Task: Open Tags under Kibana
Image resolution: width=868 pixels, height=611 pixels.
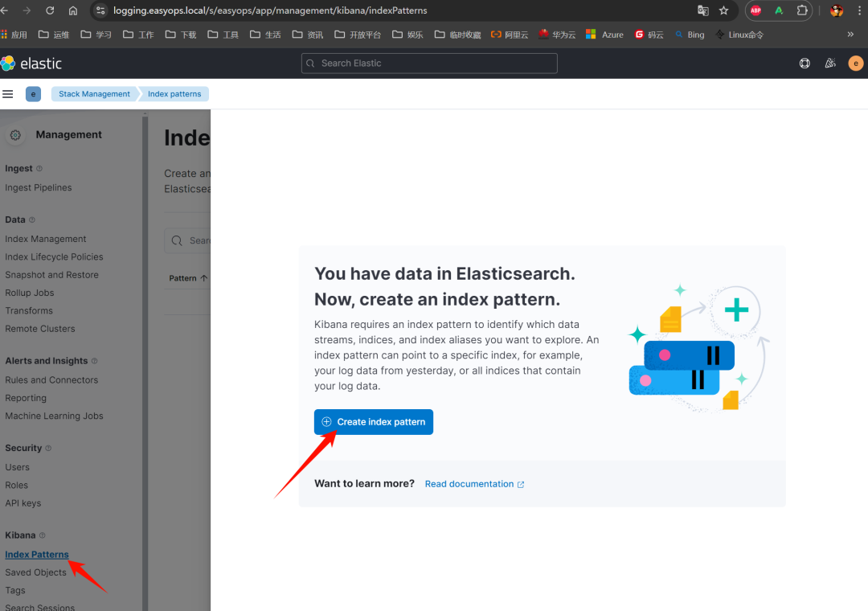Action: point(15,591)
